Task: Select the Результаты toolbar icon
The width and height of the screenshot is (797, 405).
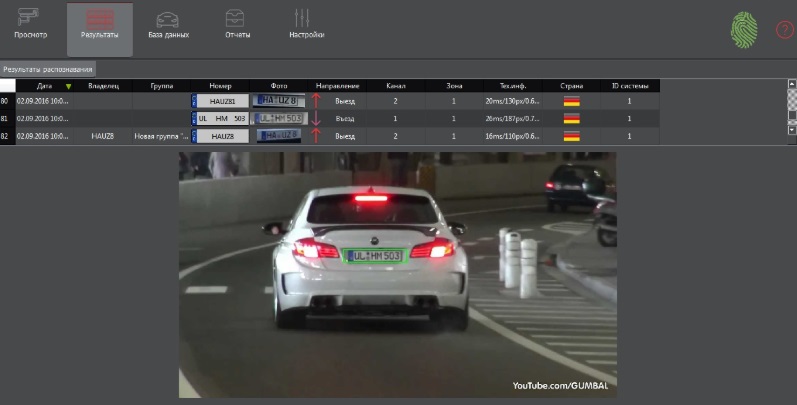Action: pyautogui.click(x=99, y=24)
